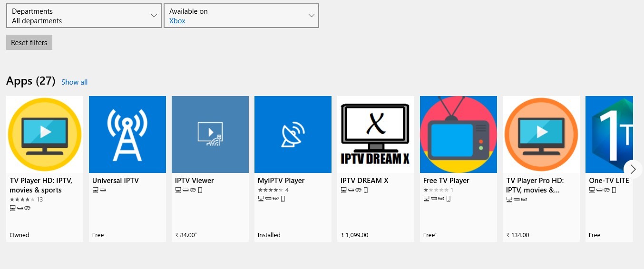This screenshot has width=644, height=269.
Task: Click the TV Player HD: IPTV title
Action: point(41,185)
